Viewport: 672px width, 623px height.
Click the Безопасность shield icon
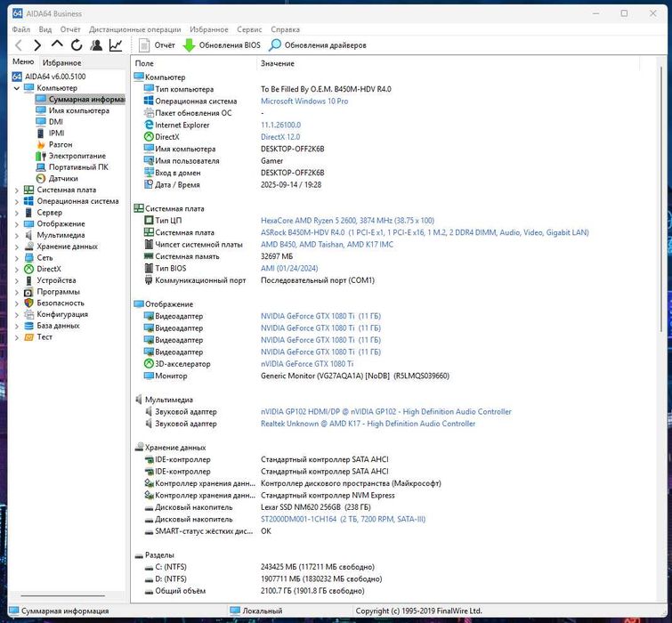pyautogui.click(x=28, y=303)
